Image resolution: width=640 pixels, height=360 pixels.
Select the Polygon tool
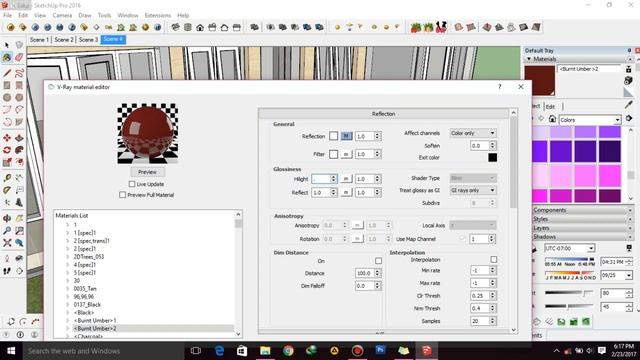pos(19,98)
